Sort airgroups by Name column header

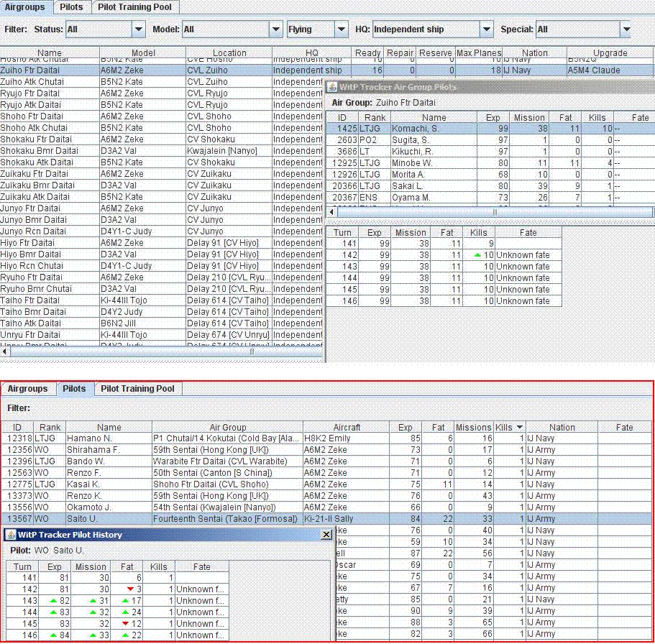tap(50, 52)
